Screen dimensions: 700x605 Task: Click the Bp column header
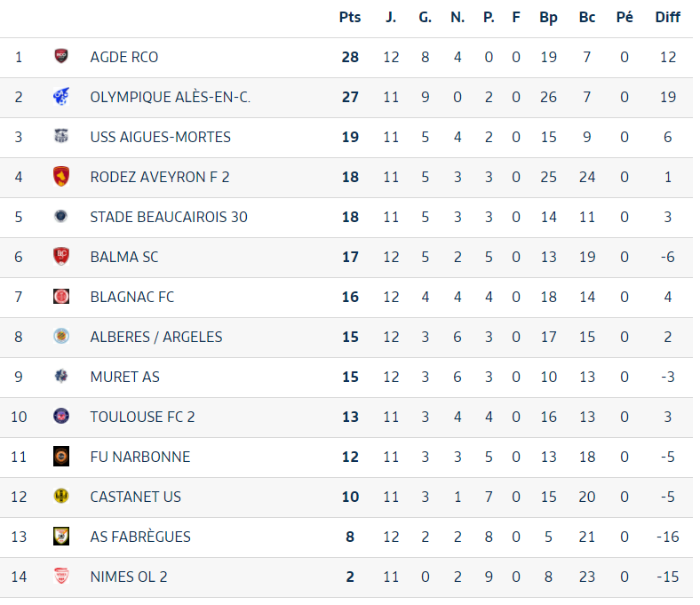[x=548, y=18]
